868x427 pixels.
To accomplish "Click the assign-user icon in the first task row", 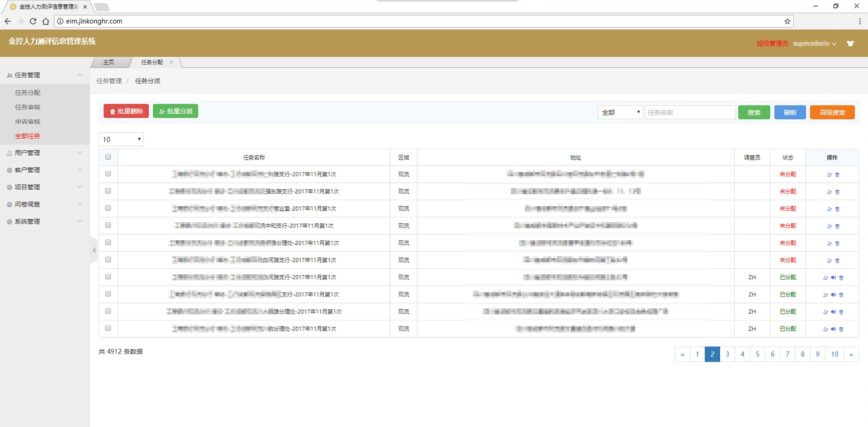I will click(x=829, y=175).
